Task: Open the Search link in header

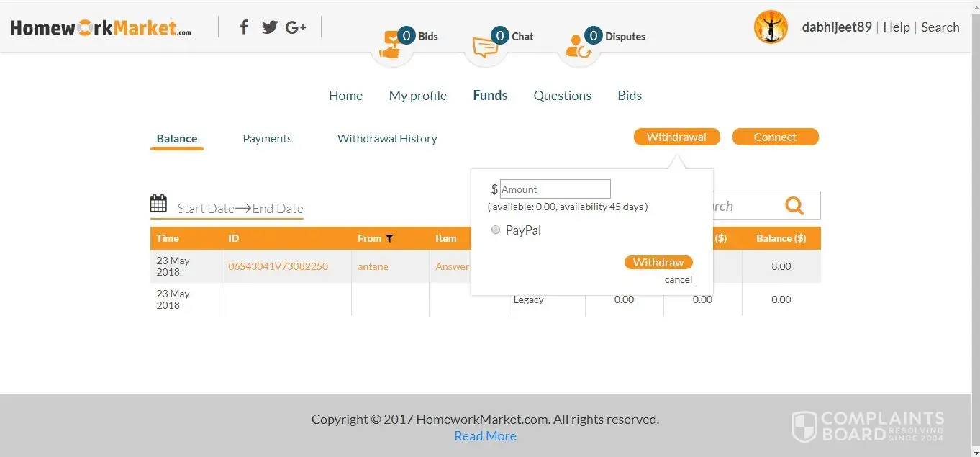Action: click(940, 27)
